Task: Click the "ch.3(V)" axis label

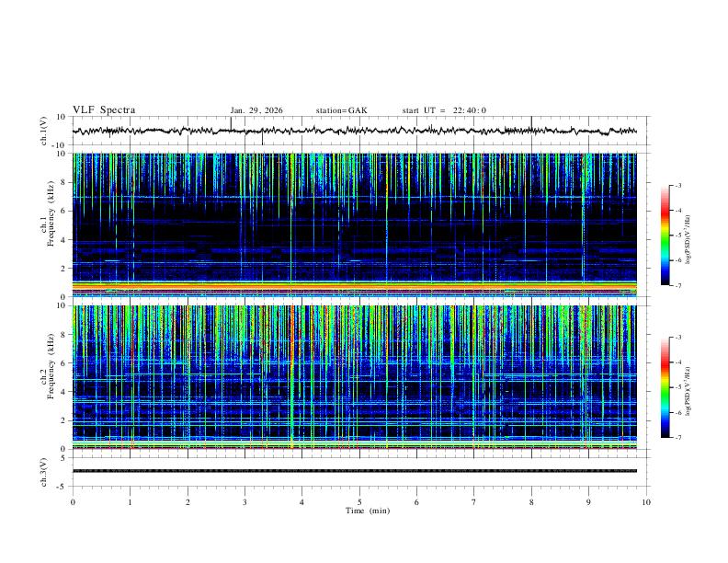Action: click(44, 472)
